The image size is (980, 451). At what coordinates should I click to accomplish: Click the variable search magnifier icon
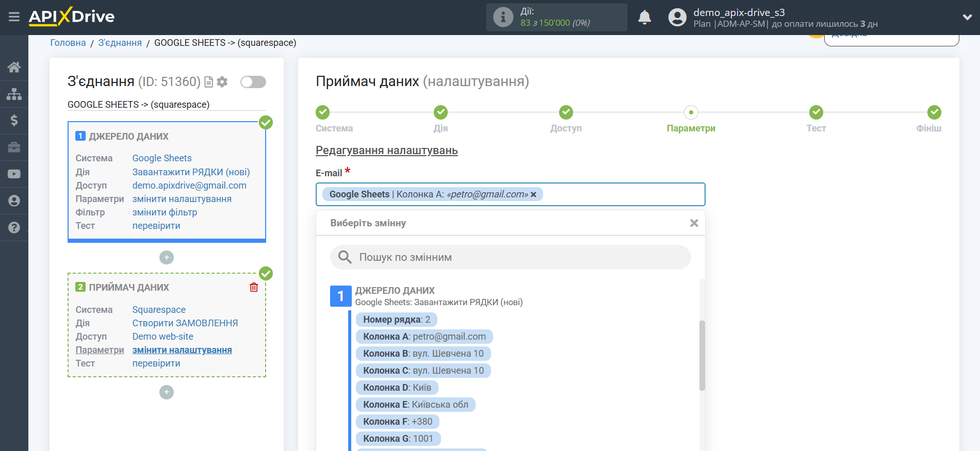tap(345, 257)
